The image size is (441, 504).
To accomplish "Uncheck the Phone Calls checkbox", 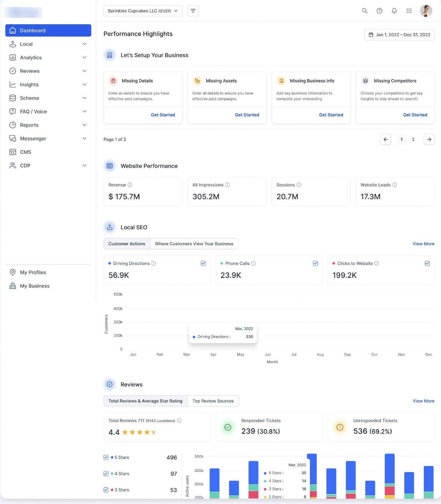I will 315,263.
